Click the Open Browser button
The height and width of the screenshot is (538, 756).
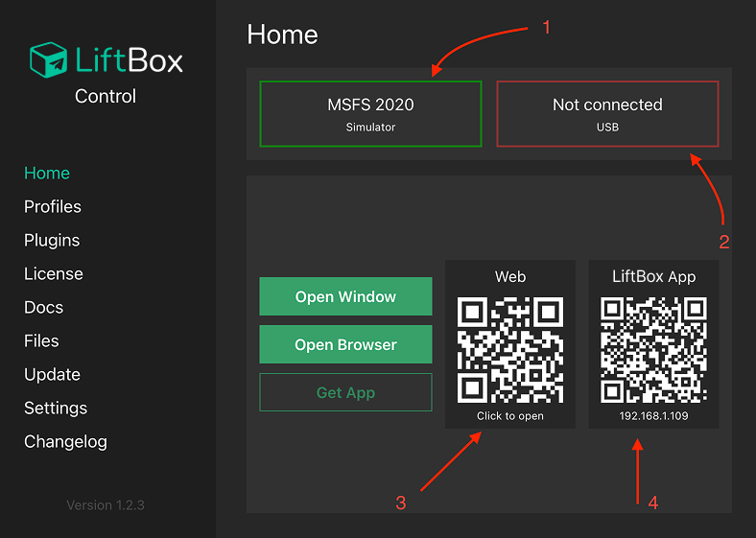[345, 344]
